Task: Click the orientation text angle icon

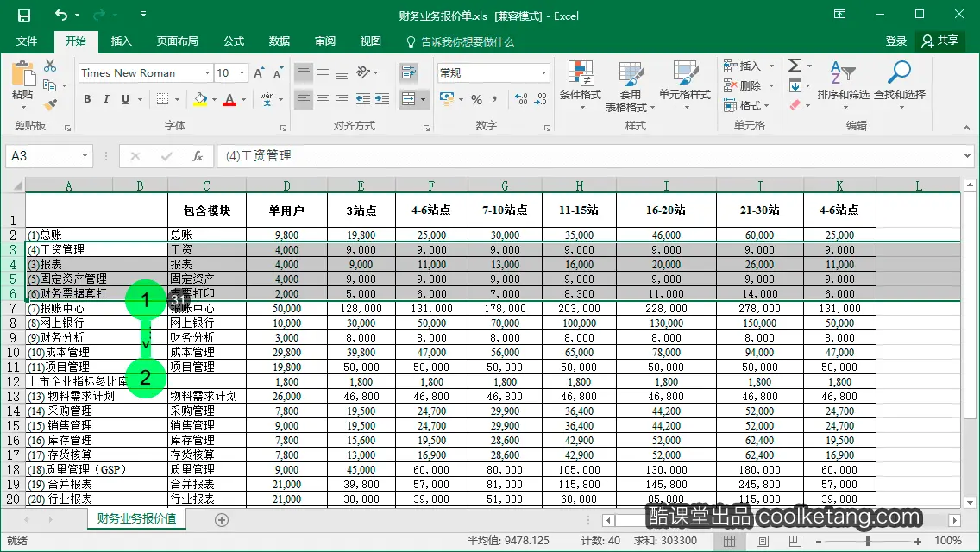Action: click(x=364, y=72)
